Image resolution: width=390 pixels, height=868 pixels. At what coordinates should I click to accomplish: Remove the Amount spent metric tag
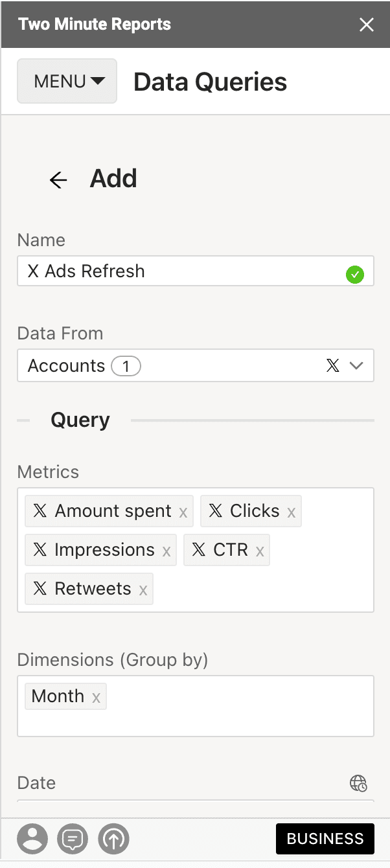pyautogui.click(x=183, y=512)
